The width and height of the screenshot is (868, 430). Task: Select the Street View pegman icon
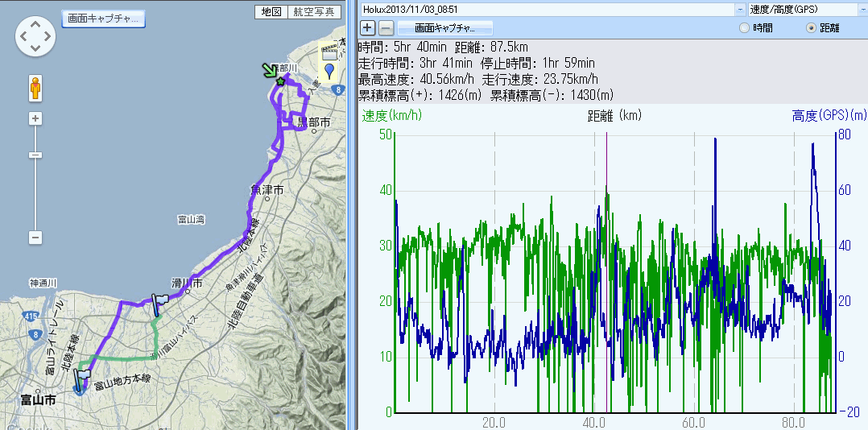pos(35,87)
